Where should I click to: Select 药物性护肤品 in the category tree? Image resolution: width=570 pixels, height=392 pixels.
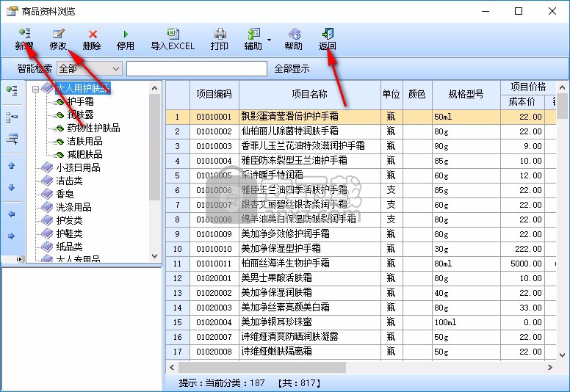coord(93,128)
